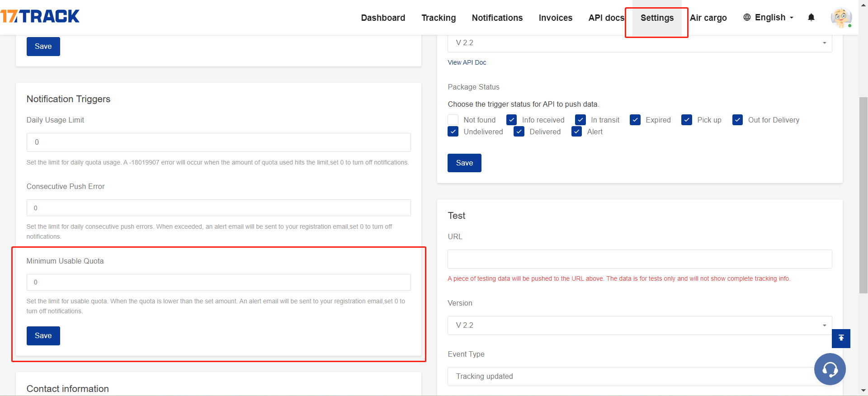The image size is (868, 396).
Task: Switch to the Invoices tab
Action: pyautogui.click(x=555, y=18)
